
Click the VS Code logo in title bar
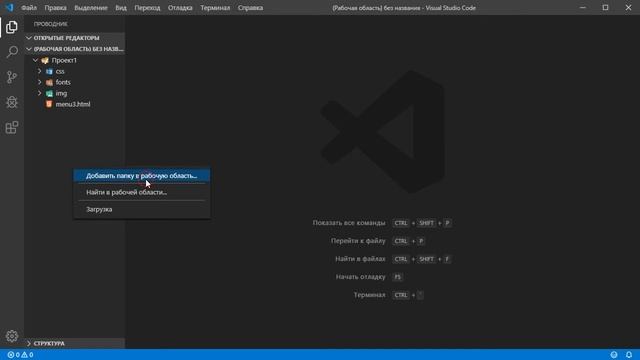click(9, 7)
